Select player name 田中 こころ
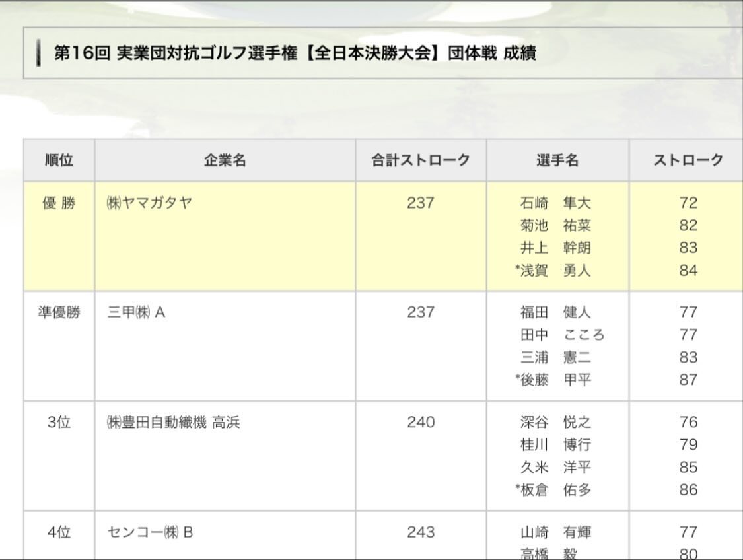Viewport: 743px width, 560px height. pyautogui.click(x=561, y=335)
